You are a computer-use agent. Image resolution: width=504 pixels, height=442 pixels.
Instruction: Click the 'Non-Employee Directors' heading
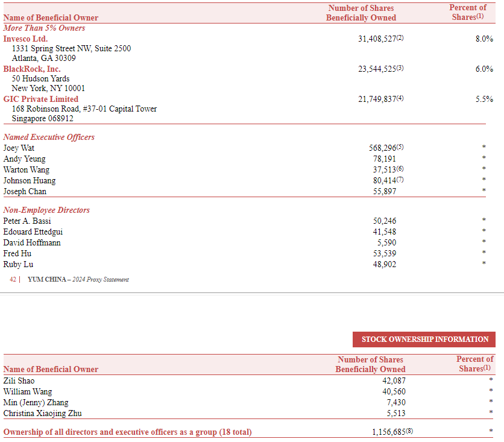[46, 210]
